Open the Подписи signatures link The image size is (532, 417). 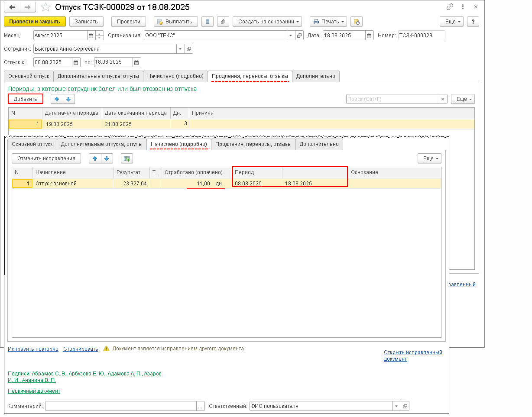84,377
